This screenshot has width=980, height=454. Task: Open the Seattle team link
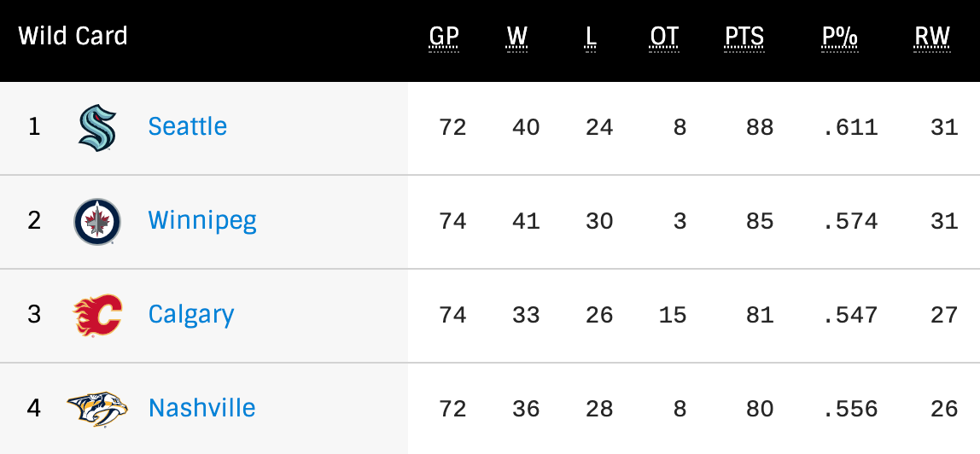[x=188, y=126]
